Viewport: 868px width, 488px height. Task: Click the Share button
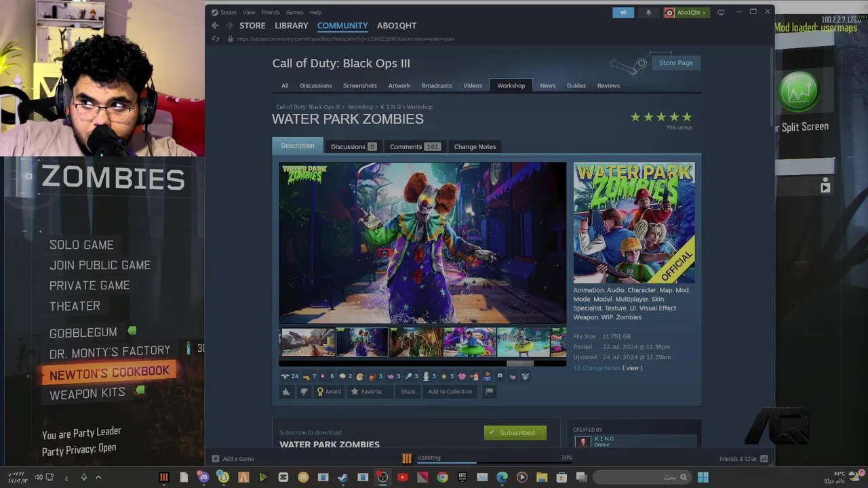(408, 391)
